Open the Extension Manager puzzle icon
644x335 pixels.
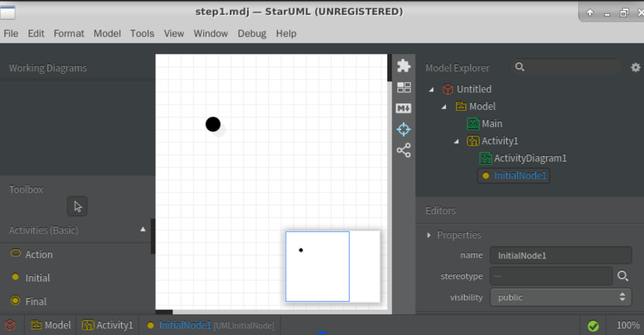(x=403, y=66)
